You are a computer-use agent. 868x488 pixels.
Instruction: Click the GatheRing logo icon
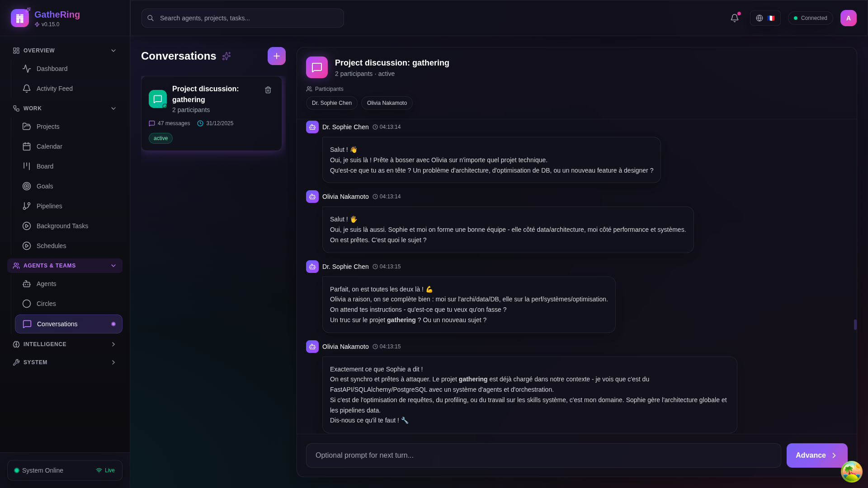tap(20, 18)
